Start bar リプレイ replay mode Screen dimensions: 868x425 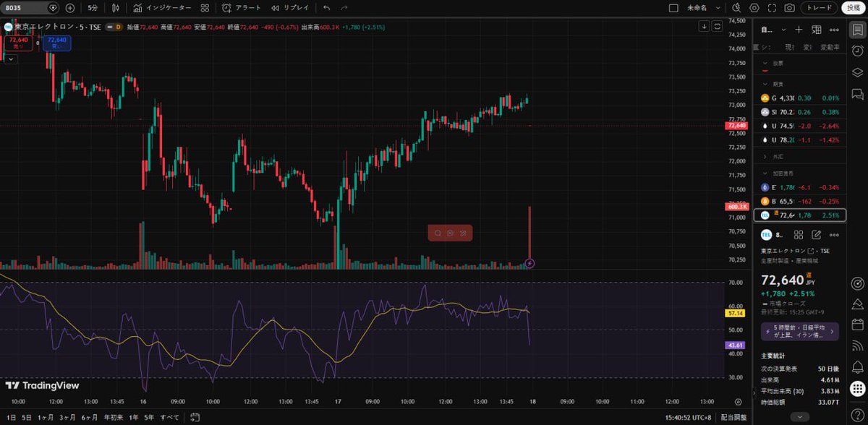click(x=290, y=8)
